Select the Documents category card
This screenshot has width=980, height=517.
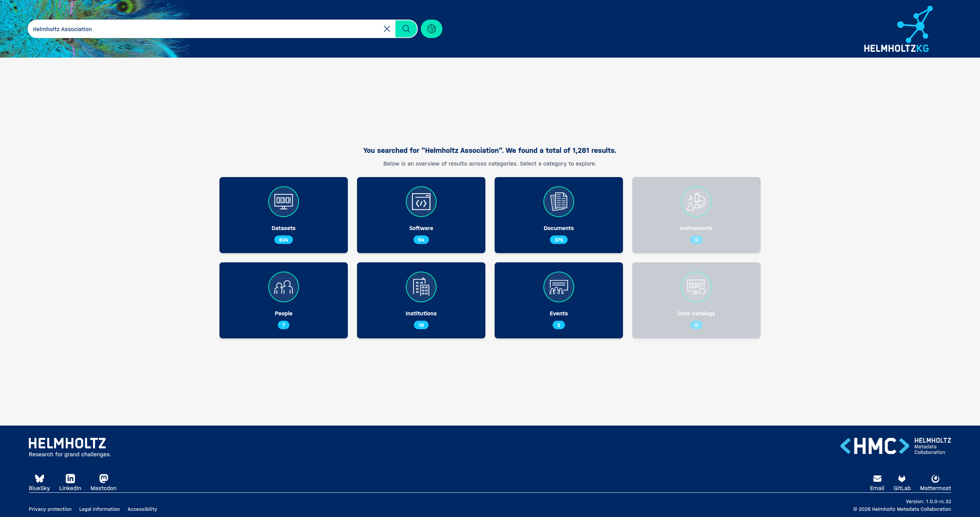(x=558, y=215)
